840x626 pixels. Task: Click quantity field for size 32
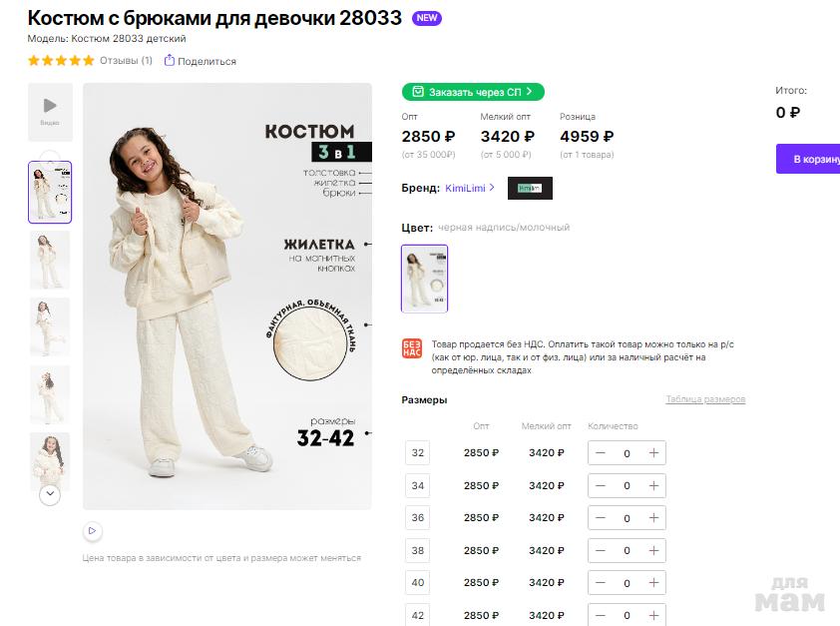pyautogui.click(x=627, y=453)
